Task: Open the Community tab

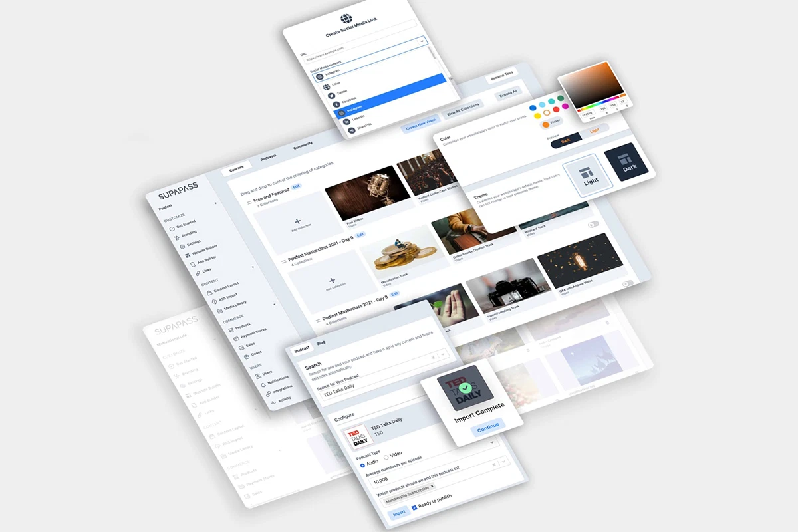Action: [x=303, y=145]
